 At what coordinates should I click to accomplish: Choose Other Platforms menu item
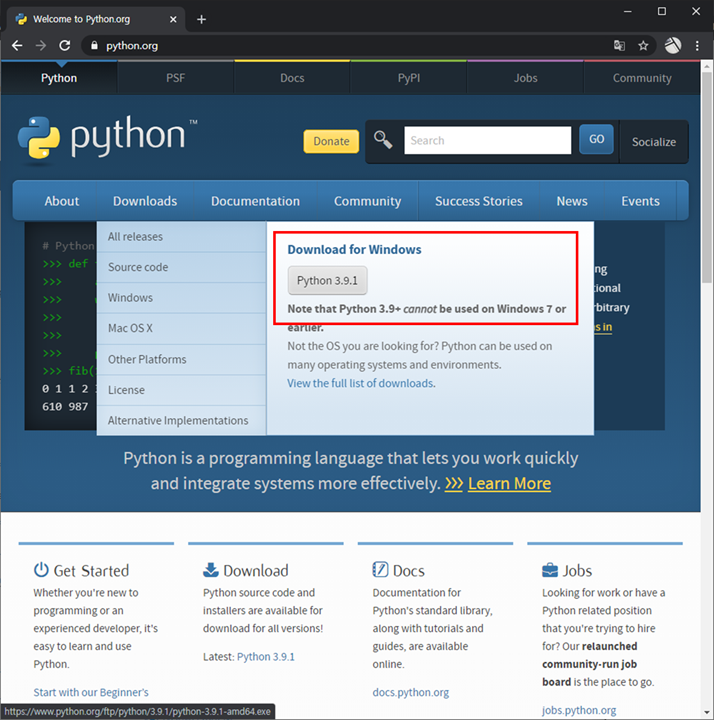click(181, 359)
